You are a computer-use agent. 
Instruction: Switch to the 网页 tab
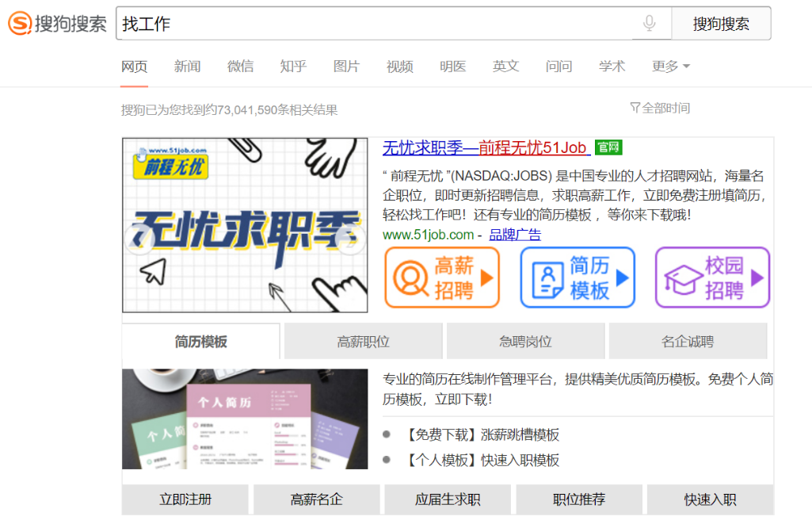click(134, 67)
